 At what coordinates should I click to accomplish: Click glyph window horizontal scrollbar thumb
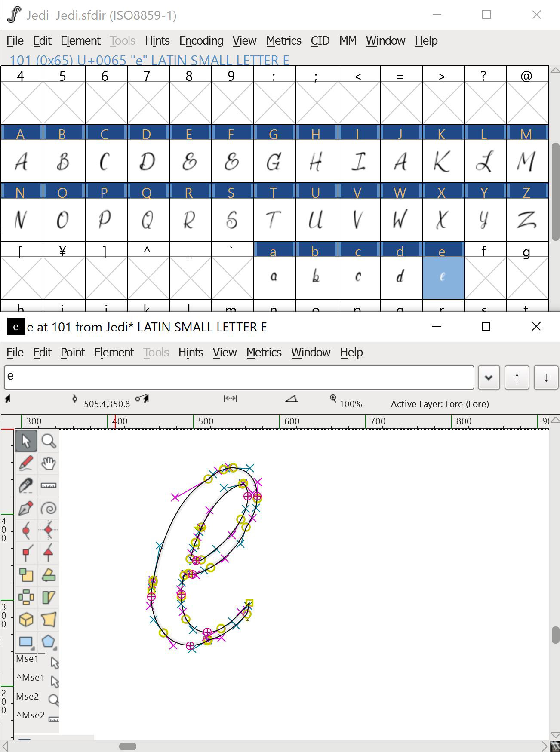[128, 746]
